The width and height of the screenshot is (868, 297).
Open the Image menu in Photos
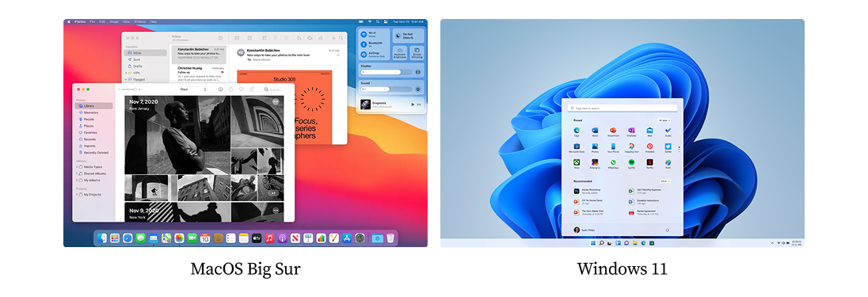point(114,21)
